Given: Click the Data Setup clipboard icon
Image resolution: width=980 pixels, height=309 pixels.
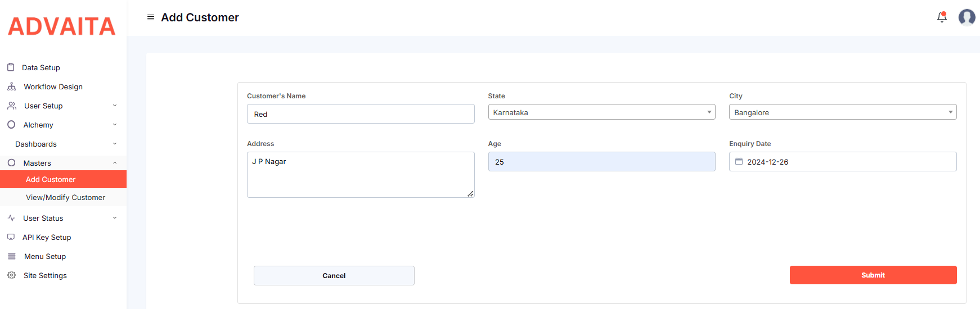Looking at the screenshot, I should [11, 67].
